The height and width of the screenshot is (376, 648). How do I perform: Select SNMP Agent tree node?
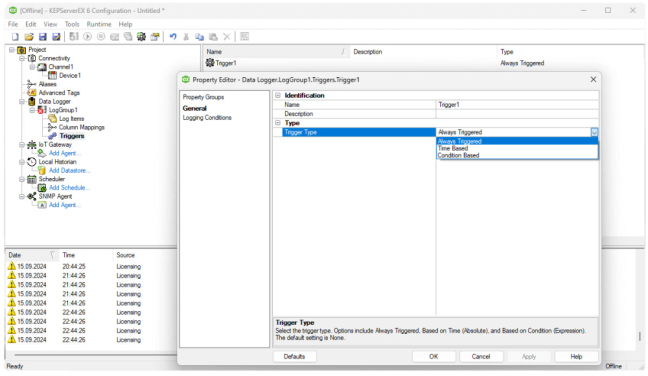coord(55,196)
